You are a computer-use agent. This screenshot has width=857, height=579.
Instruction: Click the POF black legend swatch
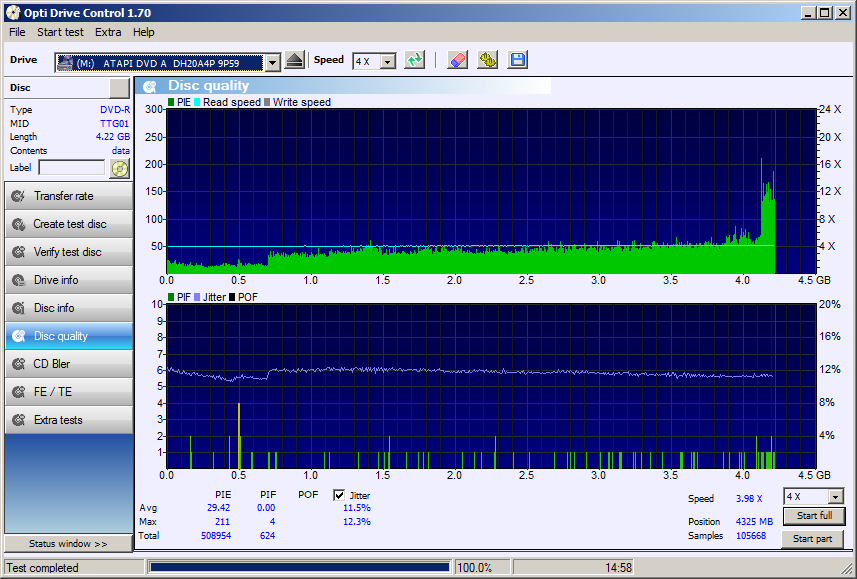click(x=232, y=297)
